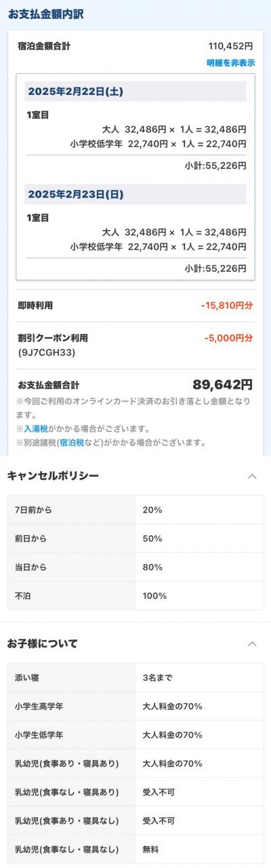
Task: Select the total amount 89,642円
Action: click(222, 384)
